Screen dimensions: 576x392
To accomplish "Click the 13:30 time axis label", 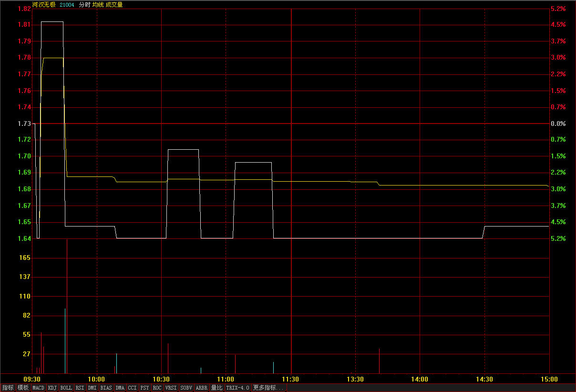I will (355, 379).
